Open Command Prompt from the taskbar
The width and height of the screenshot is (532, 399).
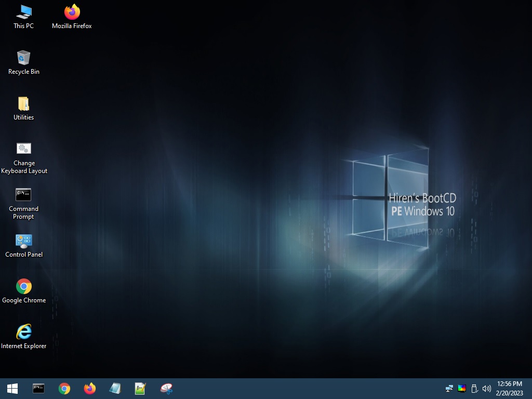click(38, 388)
